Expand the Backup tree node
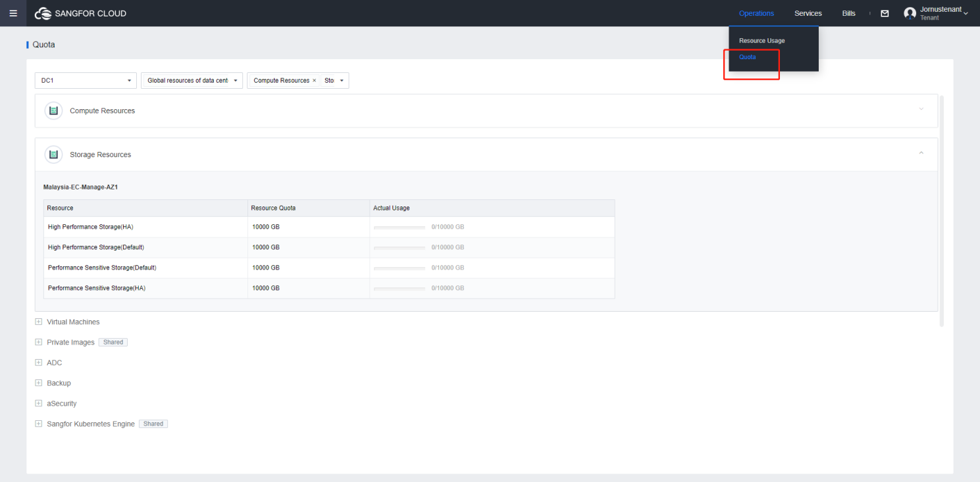Image resolution: width=980 pixels, height=482 pixels. (38, 383)
